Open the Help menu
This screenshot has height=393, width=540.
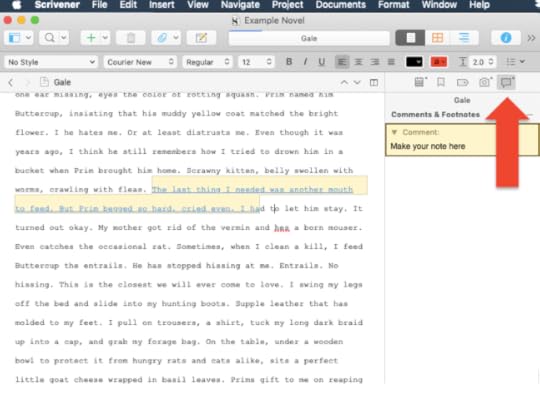click(x=479, y=5)
